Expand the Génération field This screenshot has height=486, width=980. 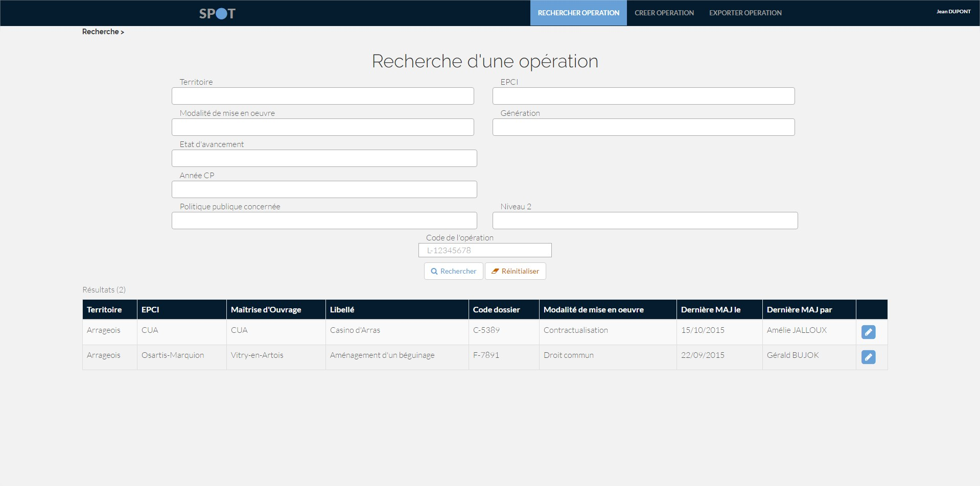(643, 127)
